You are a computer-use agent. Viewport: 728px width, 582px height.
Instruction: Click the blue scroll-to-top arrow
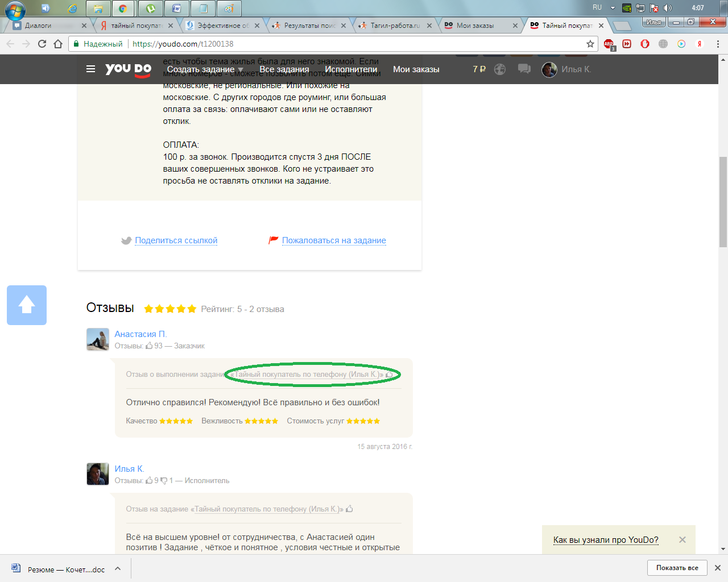point(27,305)
